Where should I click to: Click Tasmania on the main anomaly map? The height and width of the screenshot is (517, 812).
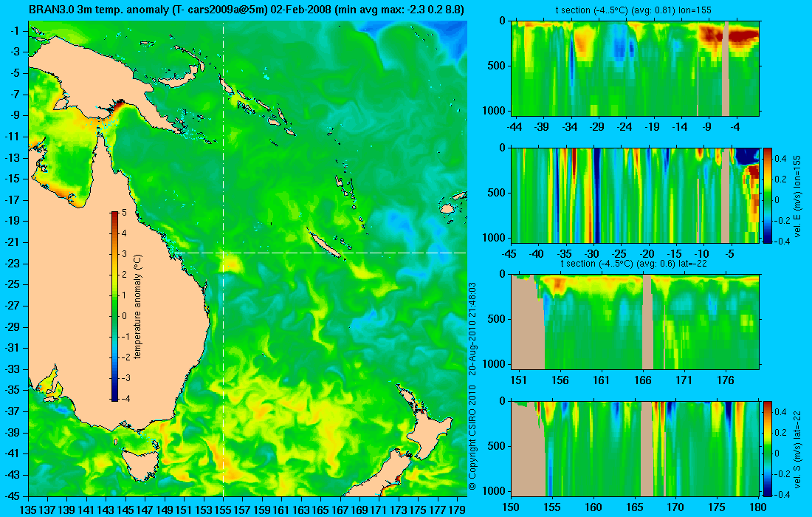tap(140, 465)
